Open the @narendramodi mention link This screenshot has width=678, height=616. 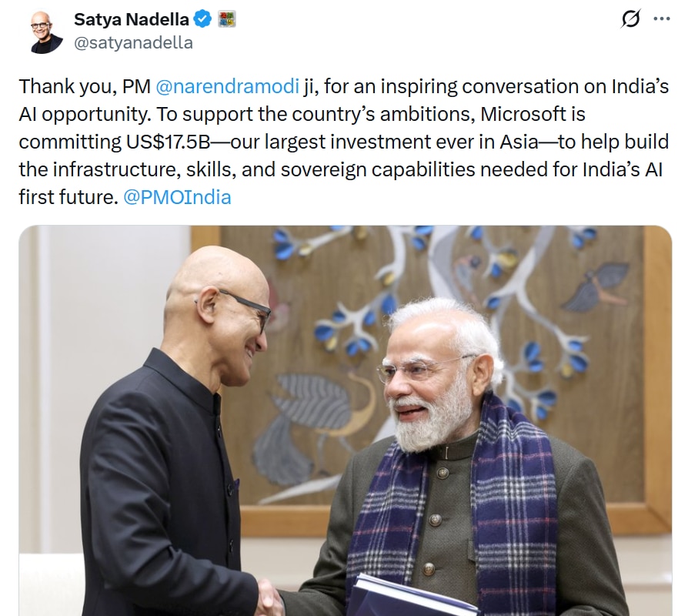228,86
